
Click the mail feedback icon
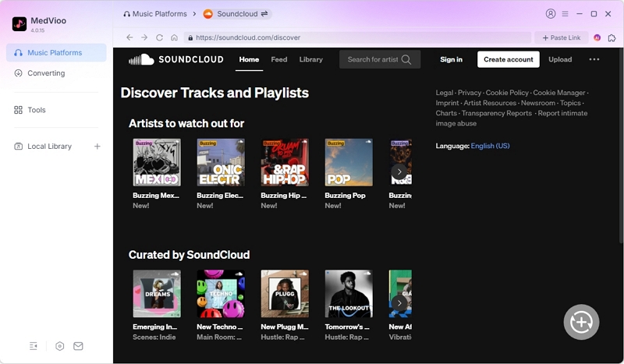(79, 346)
